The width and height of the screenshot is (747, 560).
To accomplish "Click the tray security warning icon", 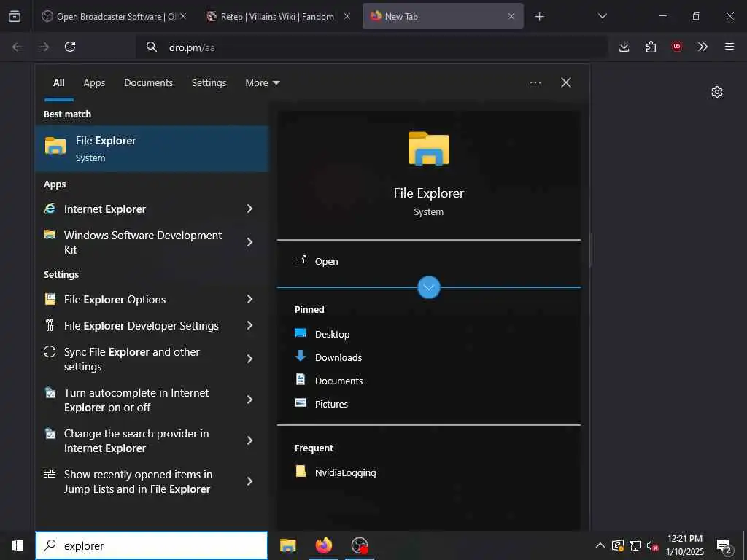I will tap(618, 545).
